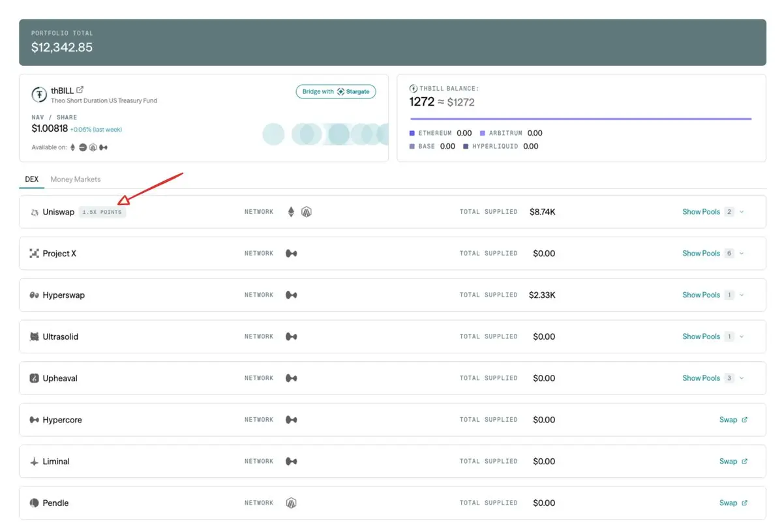Show Pools for Upheaval
The width and height of the screenshot is (782, 532).
[x=700, y=378]
